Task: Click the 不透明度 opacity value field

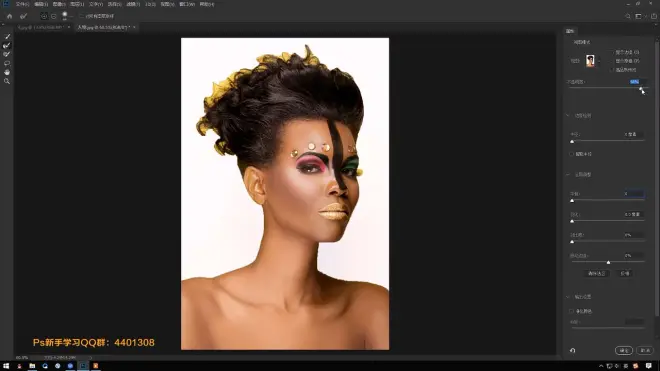Action: coord(637,82)
